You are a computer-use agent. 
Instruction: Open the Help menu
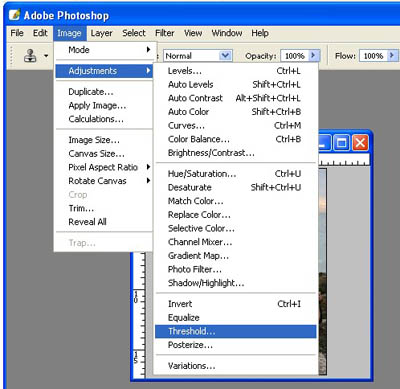260,33
